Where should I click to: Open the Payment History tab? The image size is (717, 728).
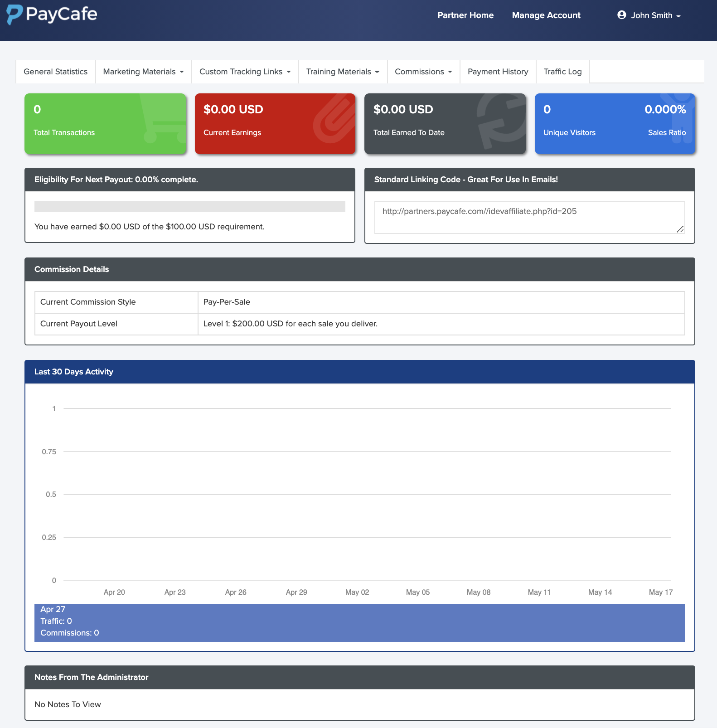click(498, 72)
